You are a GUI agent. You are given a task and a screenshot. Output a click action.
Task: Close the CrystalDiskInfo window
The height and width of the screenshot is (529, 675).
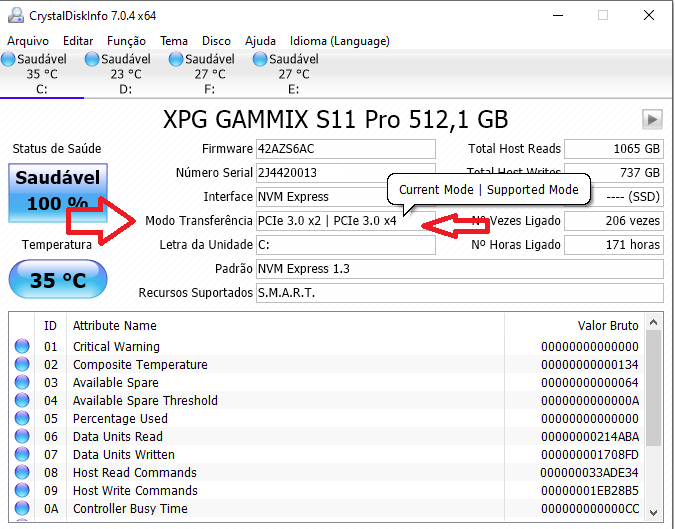(649, 15)
